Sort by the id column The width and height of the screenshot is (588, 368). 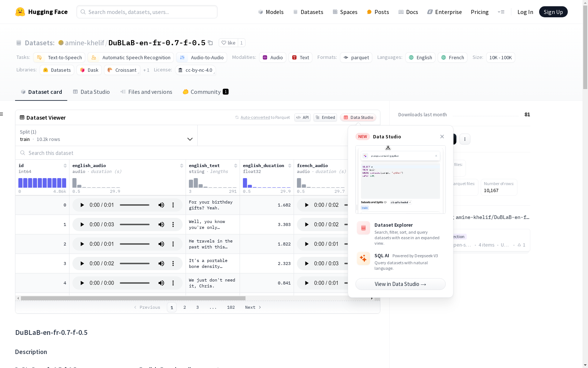coord(65,166)
